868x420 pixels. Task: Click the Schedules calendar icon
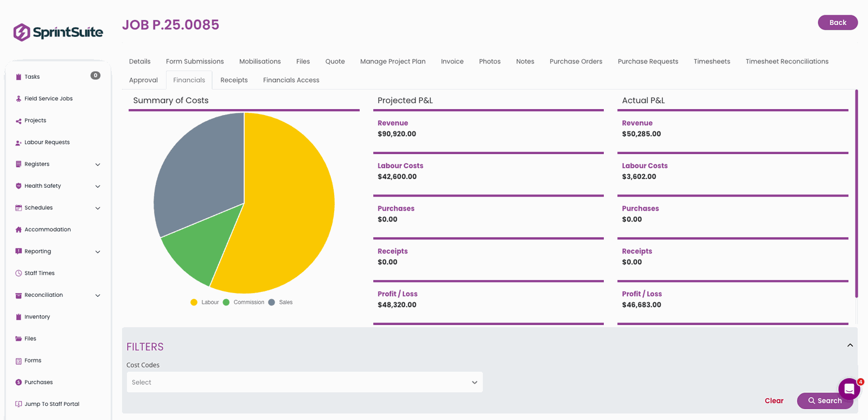[18, 208]
